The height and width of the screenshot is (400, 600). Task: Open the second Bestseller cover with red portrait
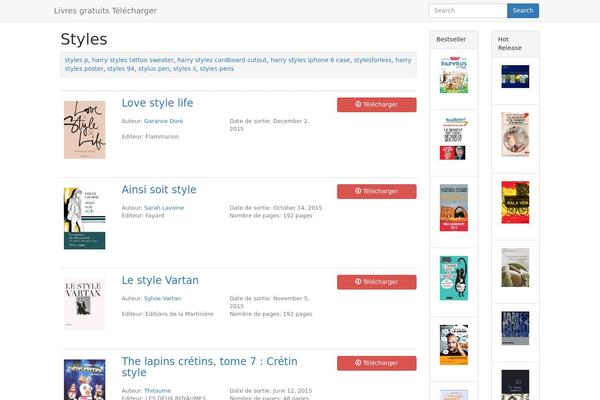454,139
